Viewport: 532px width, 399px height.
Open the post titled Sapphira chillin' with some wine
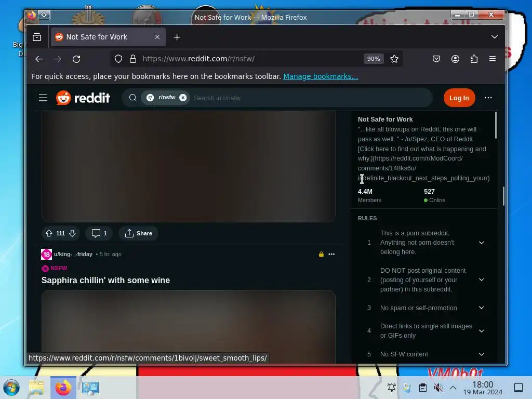coord(105,281)
